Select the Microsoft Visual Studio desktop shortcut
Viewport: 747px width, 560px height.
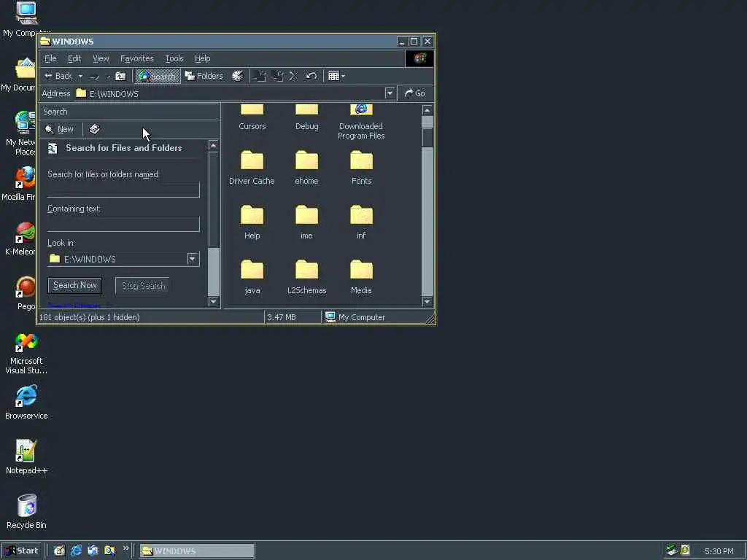click(26, 354)
